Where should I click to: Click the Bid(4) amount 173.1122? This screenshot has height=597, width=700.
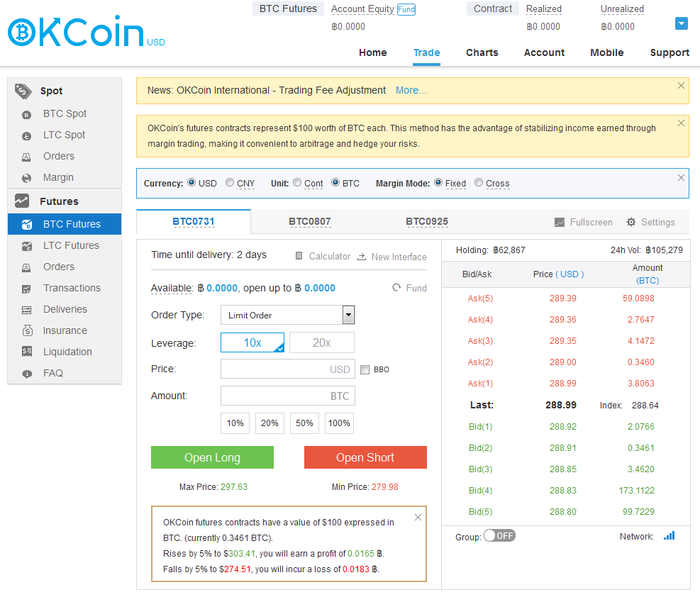(x=636, y=491)
